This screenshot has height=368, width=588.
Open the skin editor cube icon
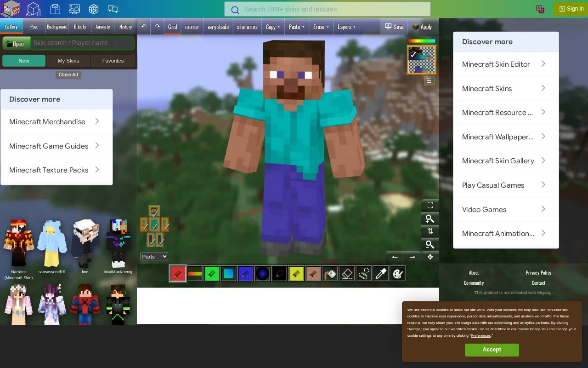[34, 9]
